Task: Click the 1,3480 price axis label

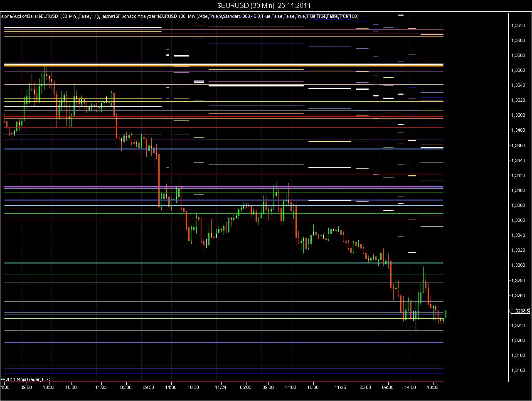Action: click(518, 130)
